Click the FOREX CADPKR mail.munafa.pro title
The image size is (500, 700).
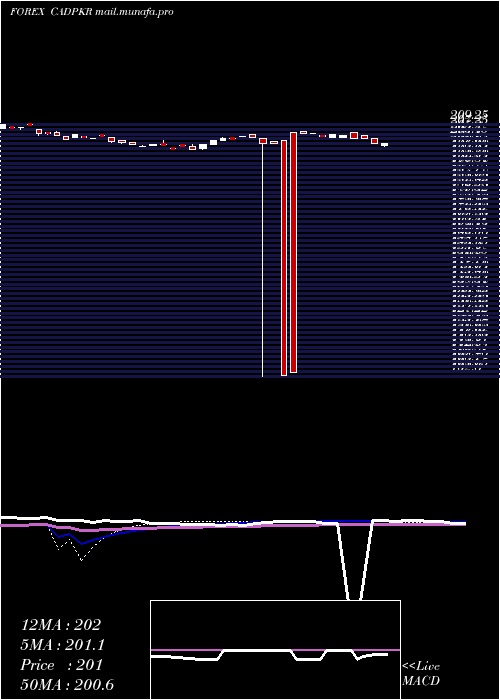point(92,12)
